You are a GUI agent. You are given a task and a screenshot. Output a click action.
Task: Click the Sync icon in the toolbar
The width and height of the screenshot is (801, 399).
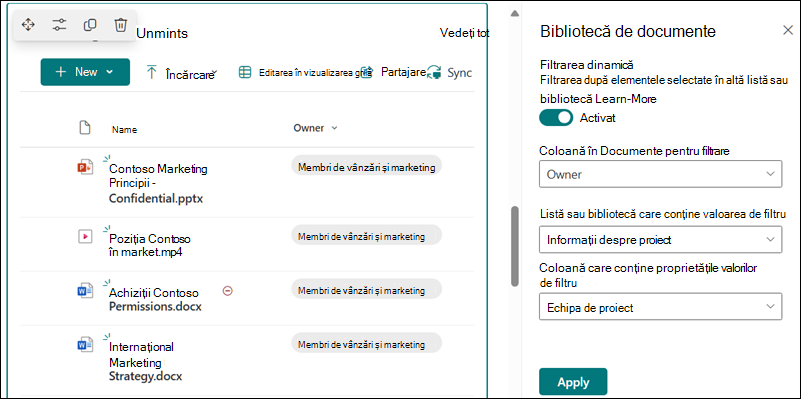click(434, 73)
